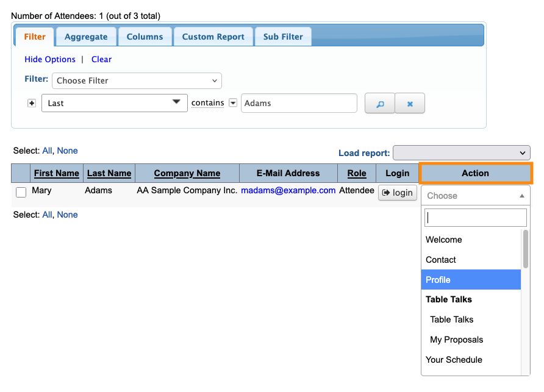Click Select All link above the table
This screenshot has height=392, width=544.
coord(47,151)
